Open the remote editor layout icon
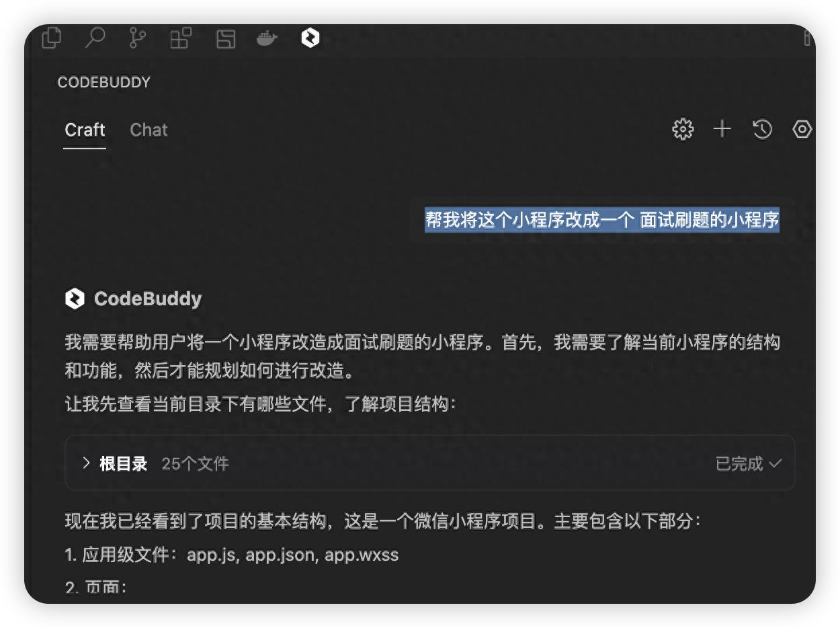Viewport: 840px width, 628px height. [x=224, y=39]
